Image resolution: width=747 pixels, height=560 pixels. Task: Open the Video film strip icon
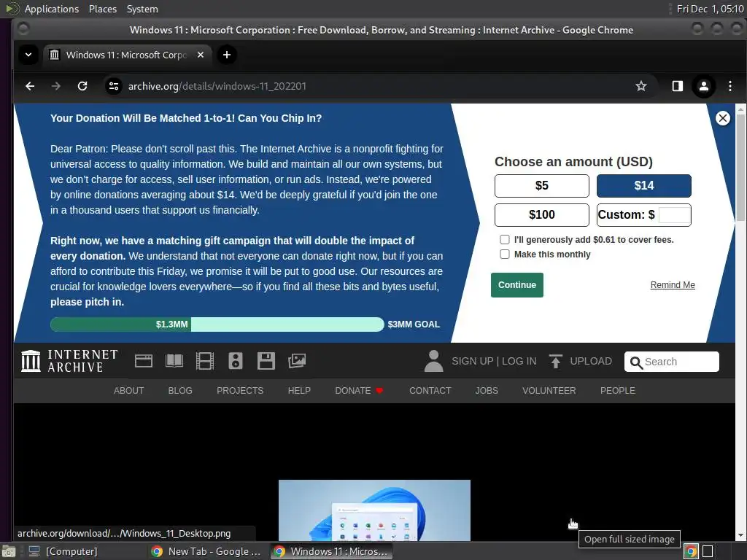point(205,361)
